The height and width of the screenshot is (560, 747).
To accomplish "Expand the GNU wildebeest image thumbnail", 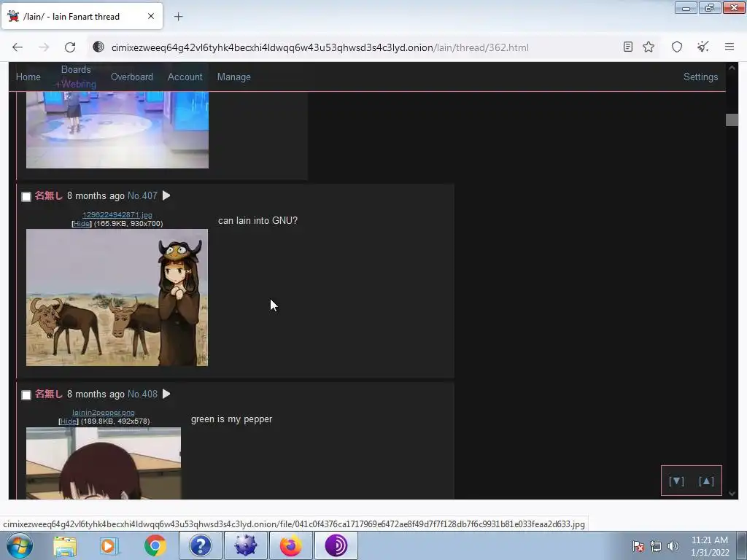I will tap(117, 297).
